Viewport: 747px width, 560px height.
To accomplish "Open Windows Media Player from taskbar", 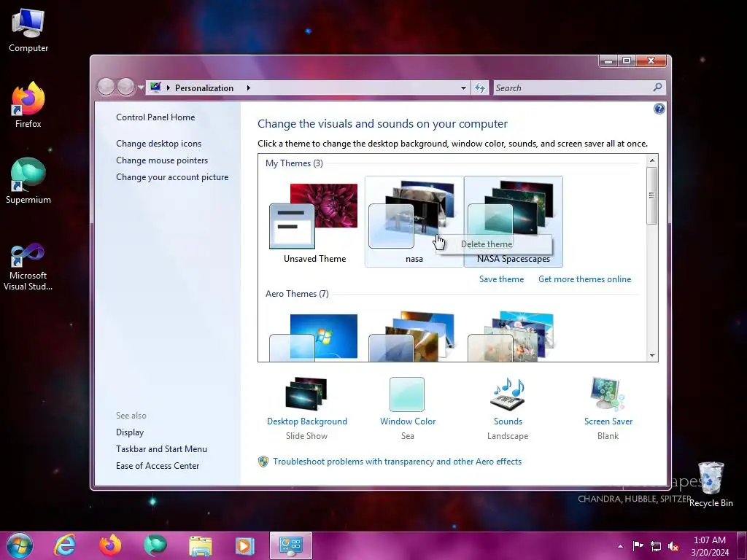I will point(244,545).
